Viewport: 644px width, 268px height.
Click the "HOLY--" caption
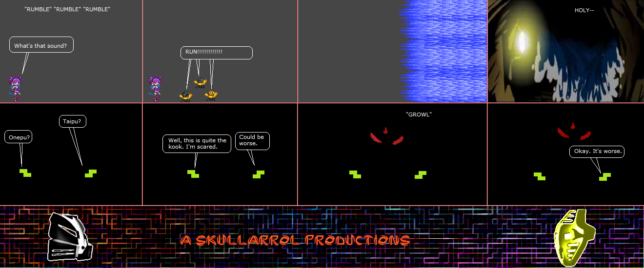[x=584, y=10]
